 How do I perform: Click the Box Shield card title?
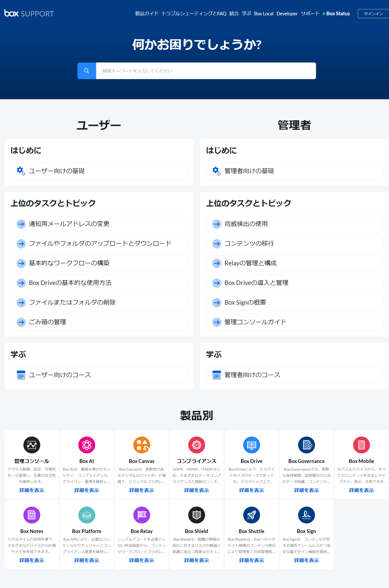196,531
